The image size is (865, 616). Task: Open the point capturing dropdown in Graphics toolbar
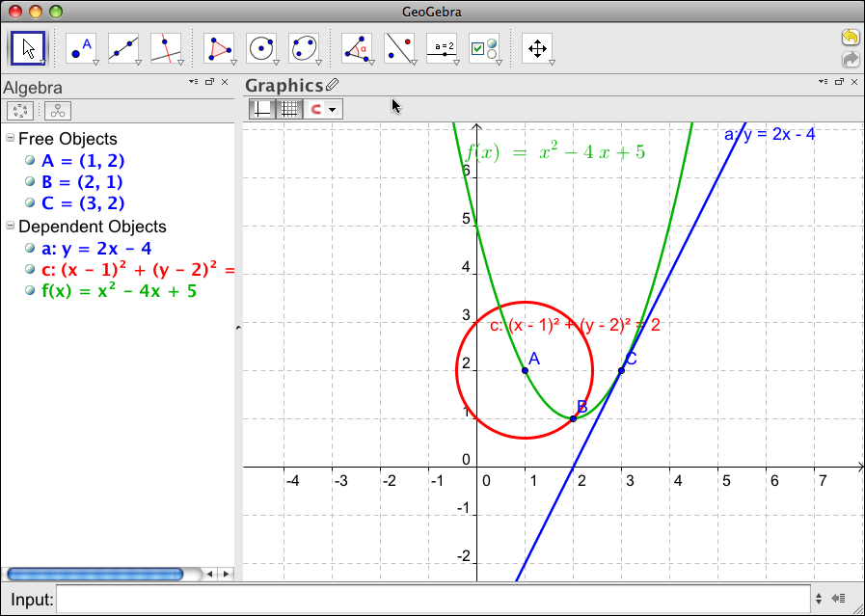point(333,108)
